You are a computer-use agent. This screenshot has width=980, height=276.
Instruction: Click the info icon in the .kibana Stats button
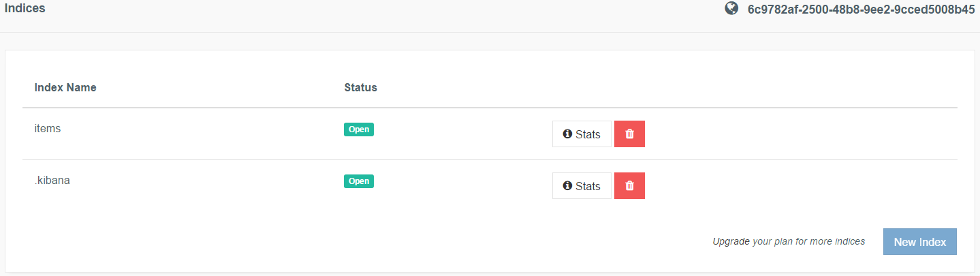point(567,186)
